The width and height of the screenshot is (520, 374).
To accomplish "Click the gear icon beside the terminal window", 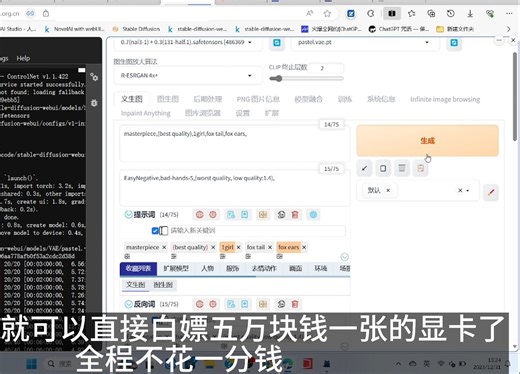I will pos(94,77).
